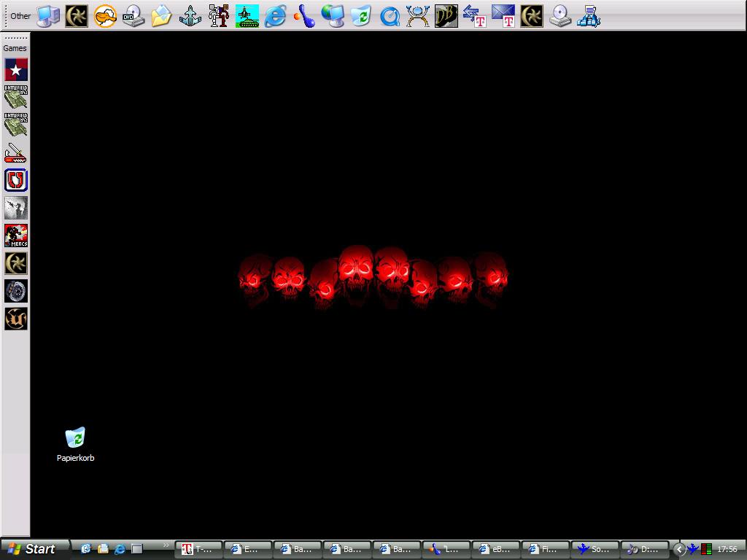Open the yellow folder icon in the Other toolbar
This screenshot has width=747, height=560.
tap(161, 16)
